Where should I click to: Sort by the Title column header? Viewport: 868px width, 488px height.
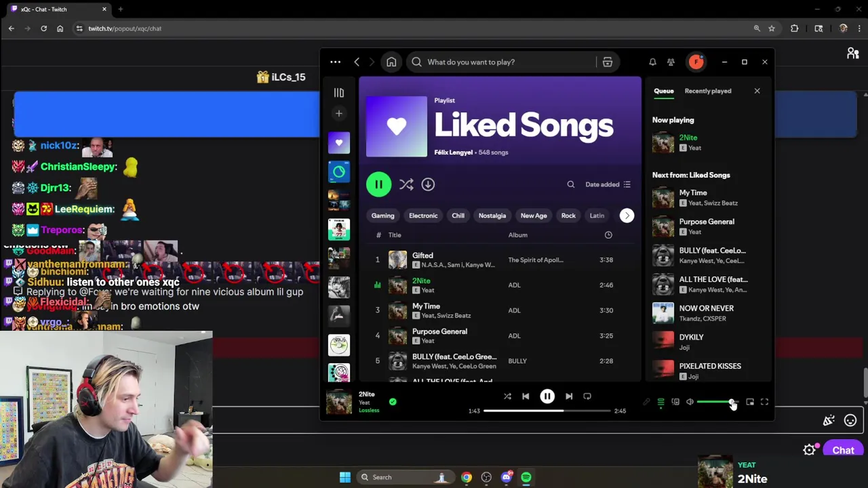[395, 235]
